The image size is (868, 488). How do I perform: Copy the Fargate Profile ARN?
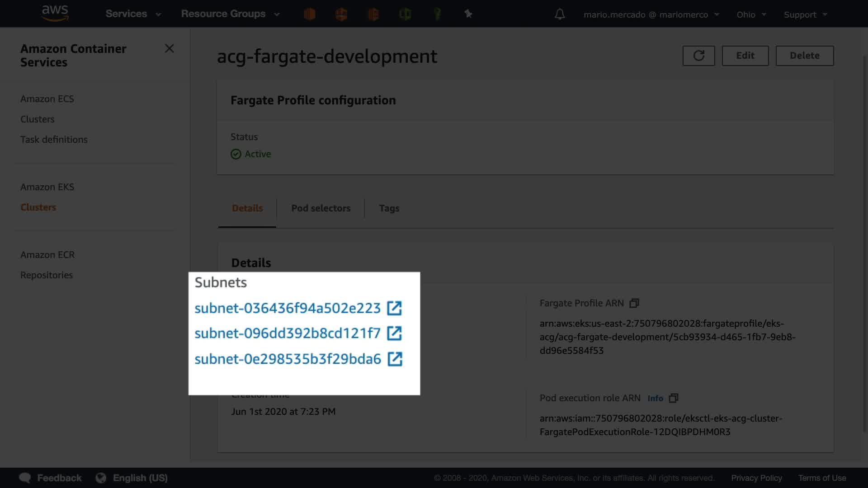point(634,303)
